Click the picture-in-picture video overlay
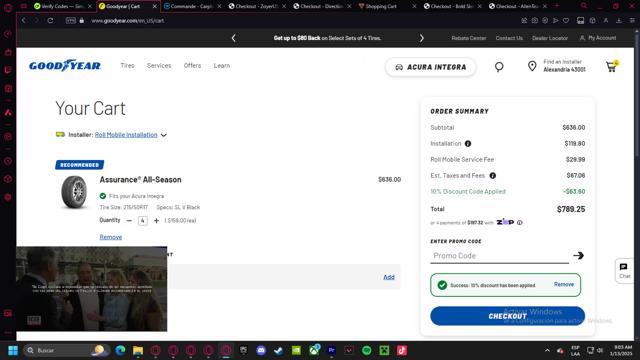 point(91,289)
